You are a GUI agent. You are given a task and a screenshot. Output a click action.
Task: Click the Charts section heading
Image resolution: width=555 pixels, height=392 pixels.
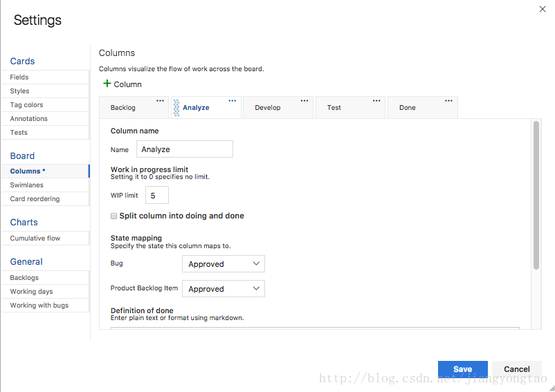tap(24, 222)
